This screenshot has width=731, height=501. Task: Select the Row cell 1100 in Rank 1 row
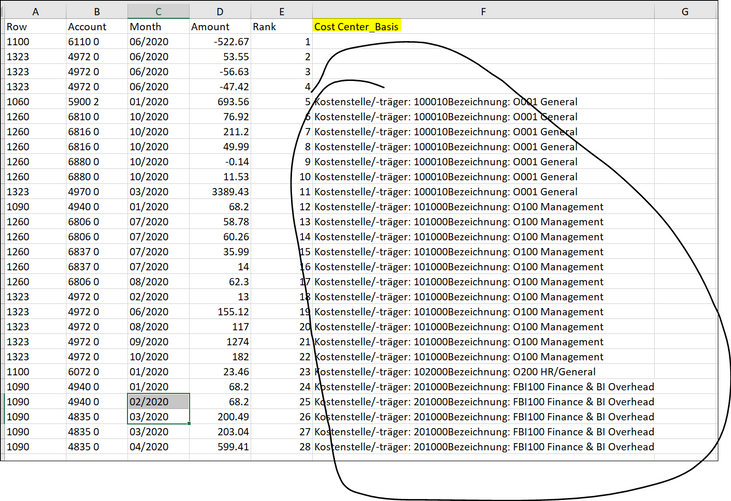35,41
